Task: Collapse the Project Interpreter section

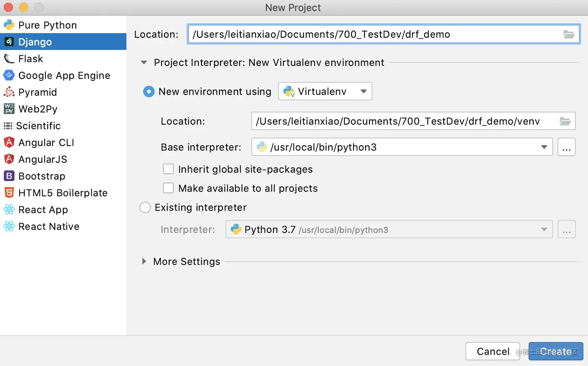Action: (144, 63)
